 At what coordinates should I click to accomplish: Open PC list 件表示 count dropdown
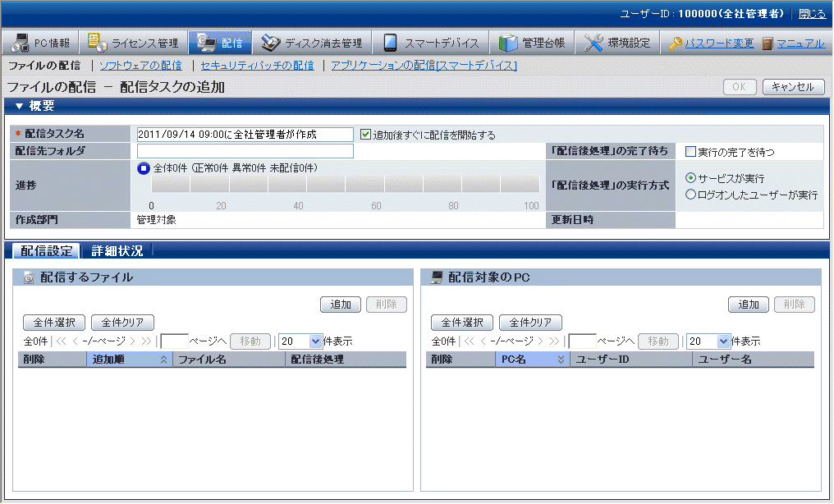coord(723,341)
